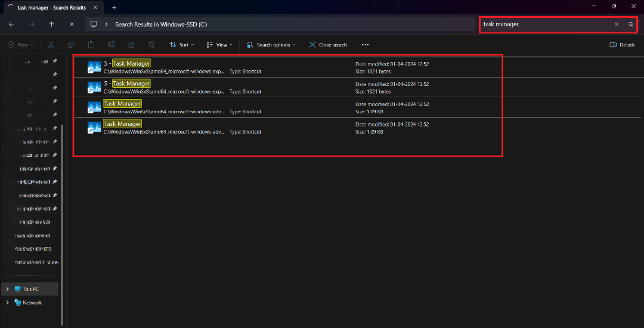Add a new tab with plus button
The height and width of the screenshot is (328, 644).
(114, 7)
